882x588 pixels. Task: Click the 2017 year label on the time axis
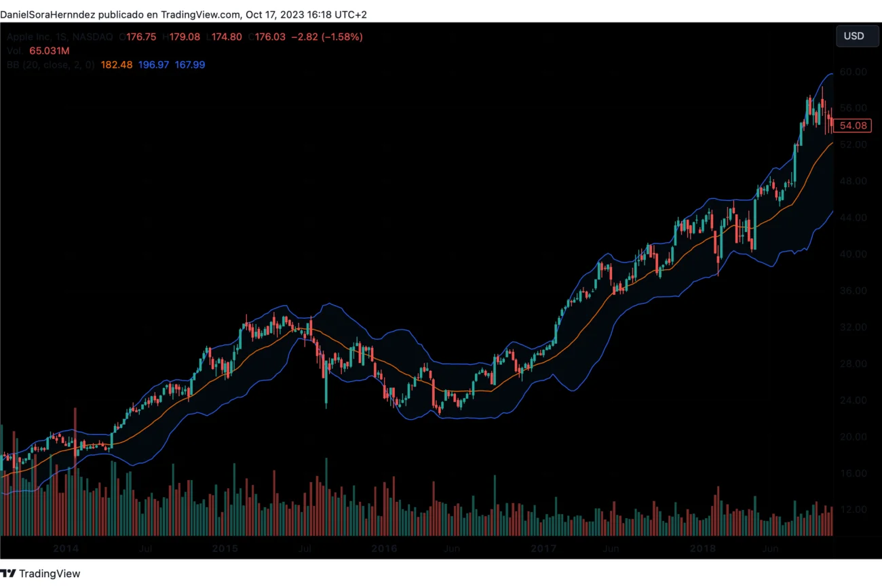[x=543, y=548]
